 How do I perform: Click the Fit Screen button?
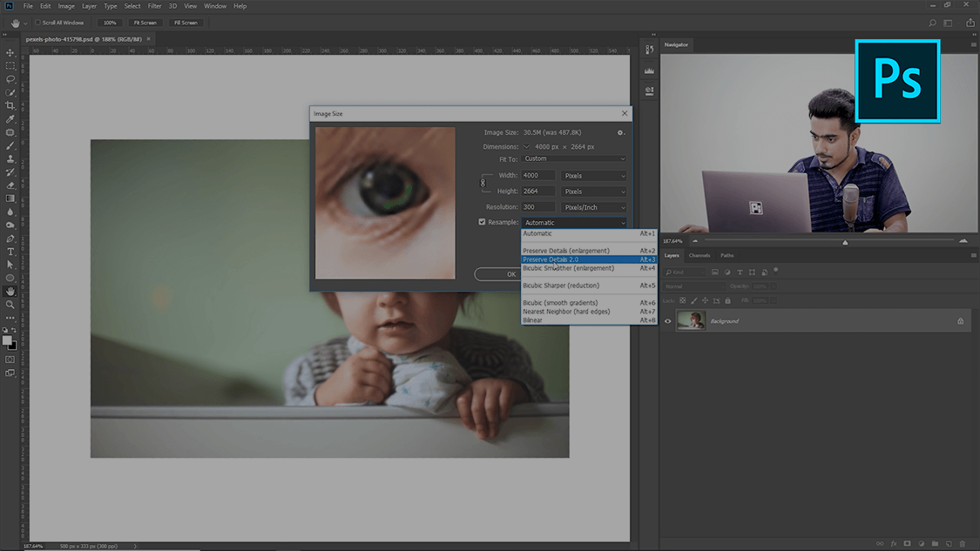[145, 23]
